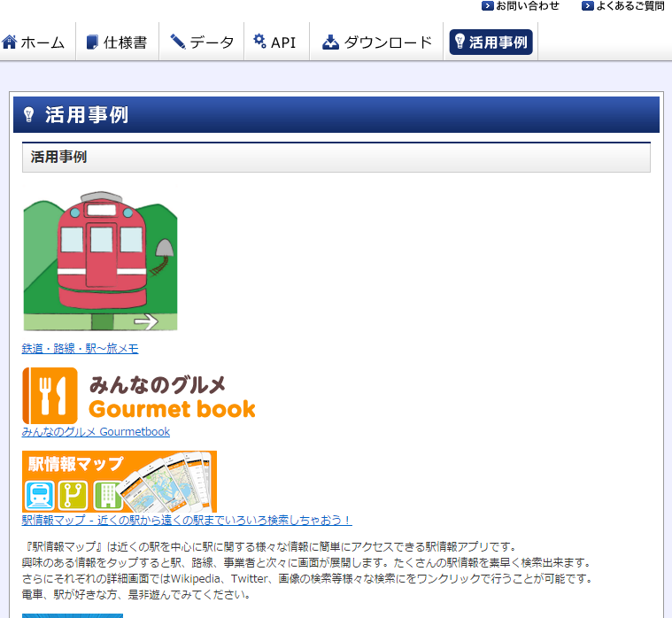Click the download icon beside ダウンロード
The width and height of the screenshot is (672, 618).
[x=330, y=42]
